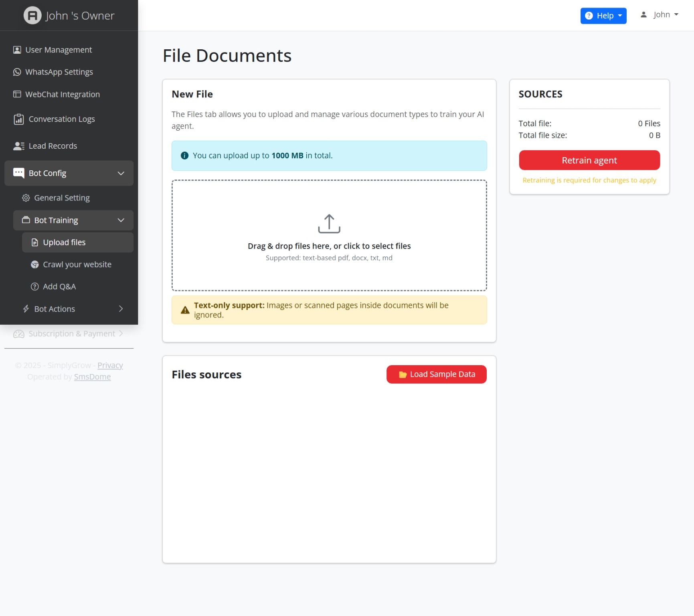
Task: Click Load Sample Data button
Action: 436,374
